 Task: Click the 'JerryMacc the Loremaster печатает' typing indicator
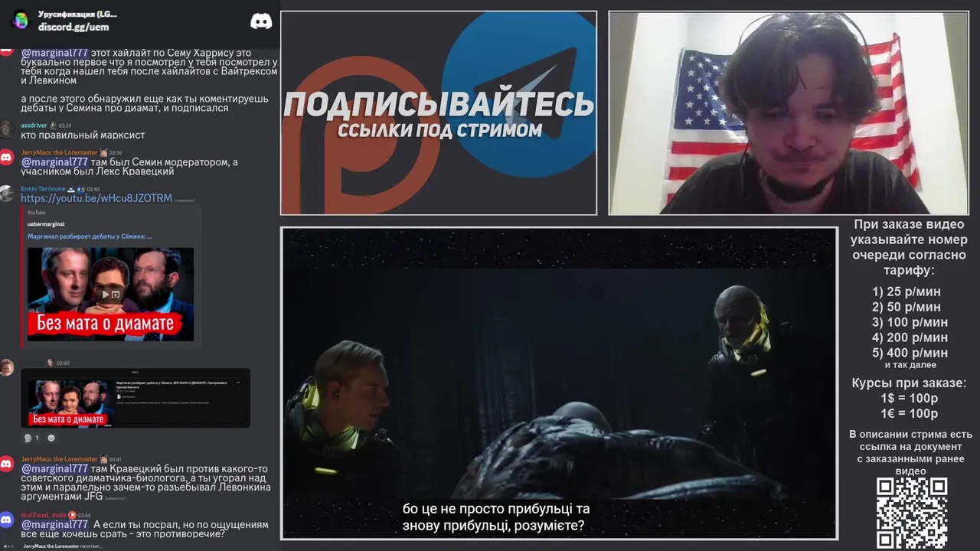point(63,546)
